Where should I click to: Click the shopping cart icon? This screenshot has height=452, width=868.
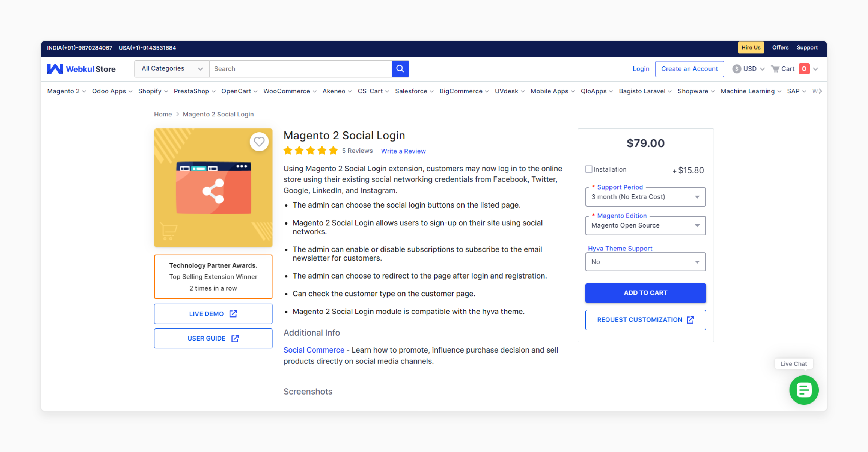coord(775,69)
